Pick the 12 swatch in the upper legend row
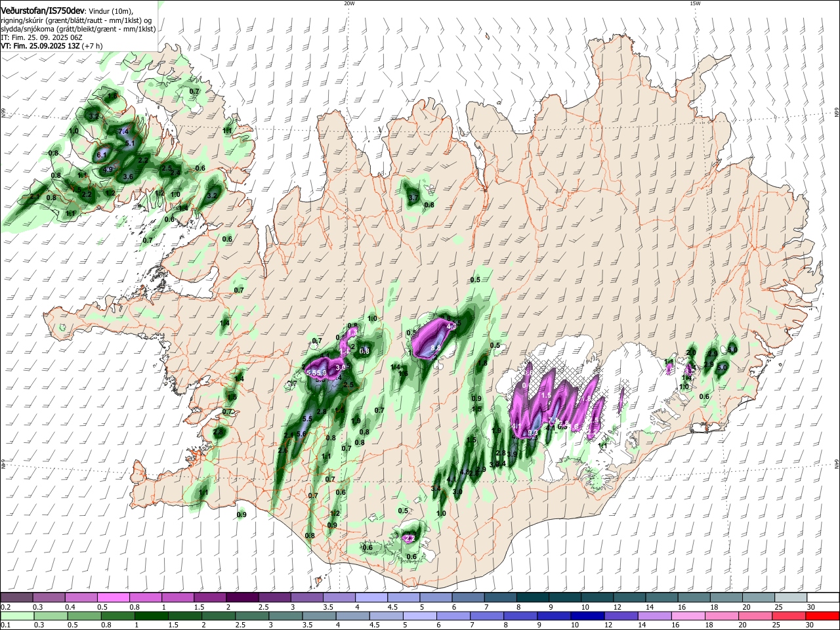 click(629, 598)
